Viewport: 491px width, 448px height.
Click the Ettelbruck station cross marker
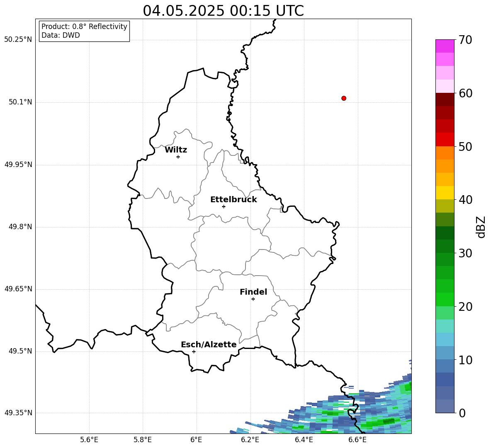tap(224, 206)
